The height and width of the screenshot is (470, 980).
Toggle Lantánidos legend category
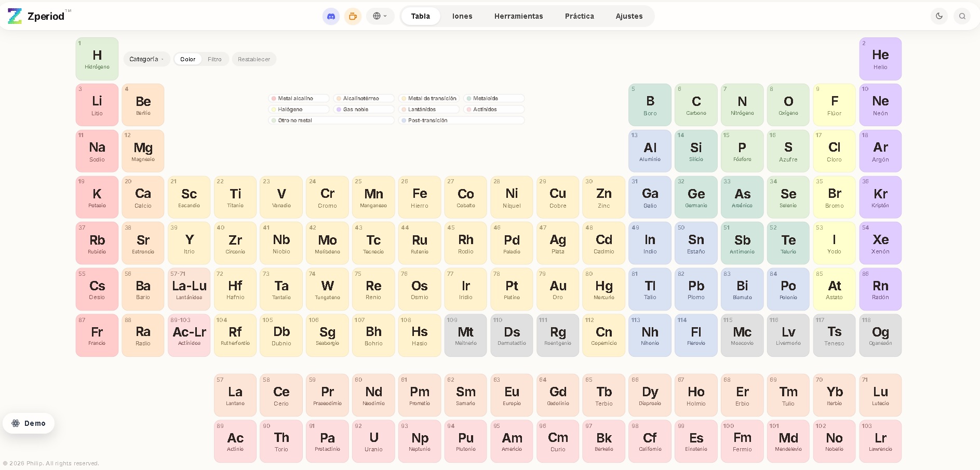tap(429, 109)
